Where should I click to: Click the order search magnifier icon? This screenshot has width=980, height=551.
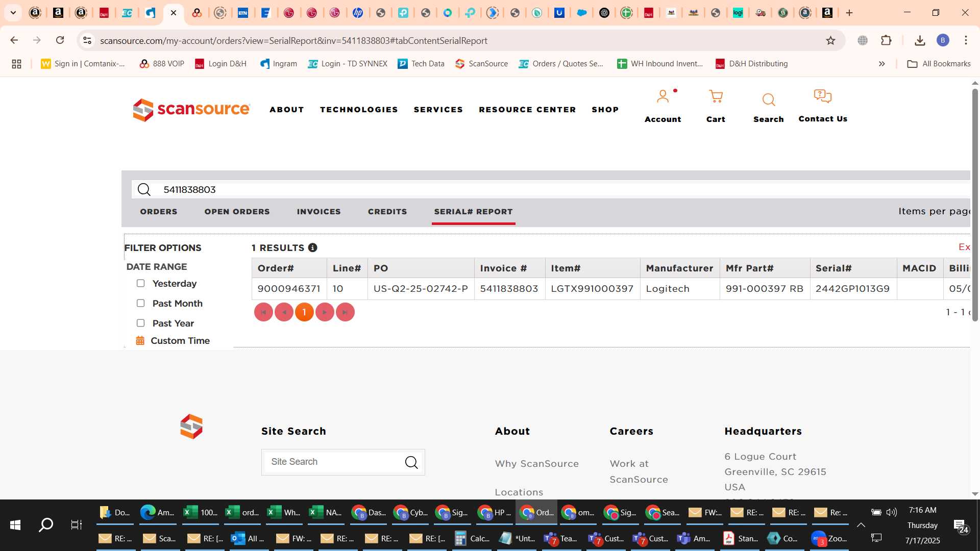(x=144, y=190)
